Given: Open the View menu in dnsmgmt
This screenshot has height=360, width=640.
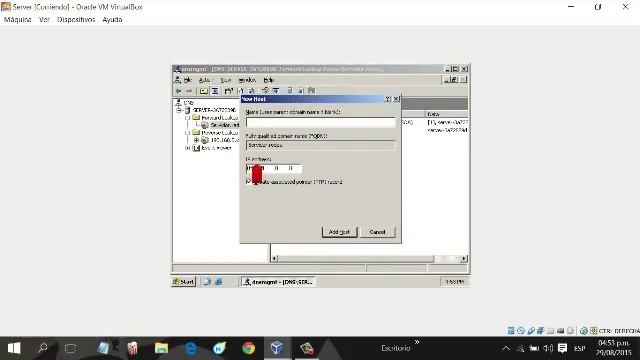Looking at the screenshot, I should pyautogui.click(x=225, y=80).
